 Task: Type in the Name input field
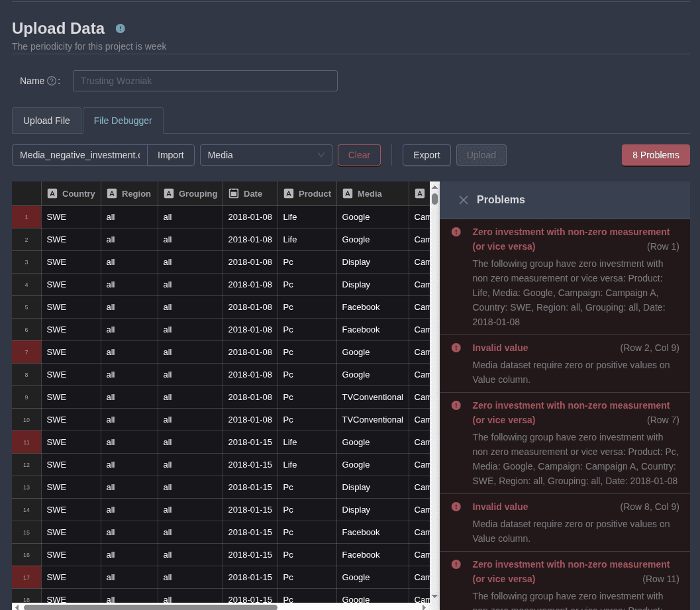coord(205,81)
